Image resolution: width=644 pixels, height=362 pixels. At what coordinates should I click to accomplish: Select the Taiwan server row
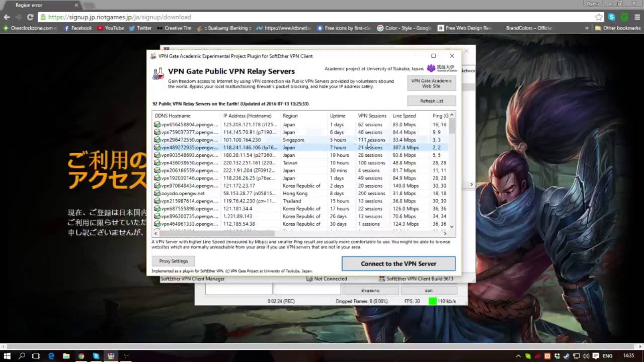pyautogui.click(x=301, y=163)
